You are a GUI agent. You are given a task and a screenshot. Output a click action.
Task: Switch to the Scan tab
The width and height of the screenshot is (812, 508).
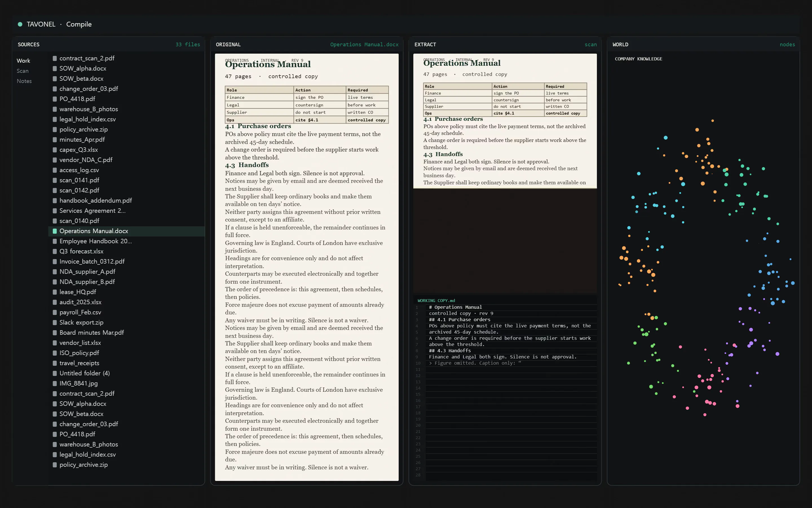(x=23, y=71)
